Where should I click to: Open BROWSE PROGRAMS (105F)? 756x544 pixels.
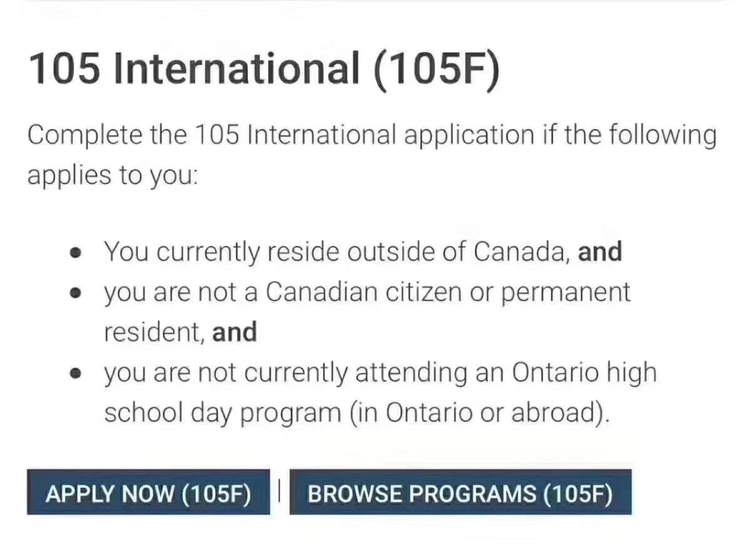coord(460,494)
